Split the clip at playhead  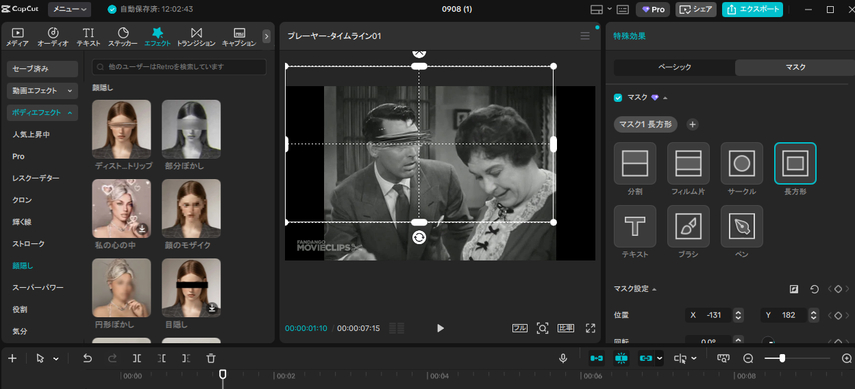tap(137, 358)
